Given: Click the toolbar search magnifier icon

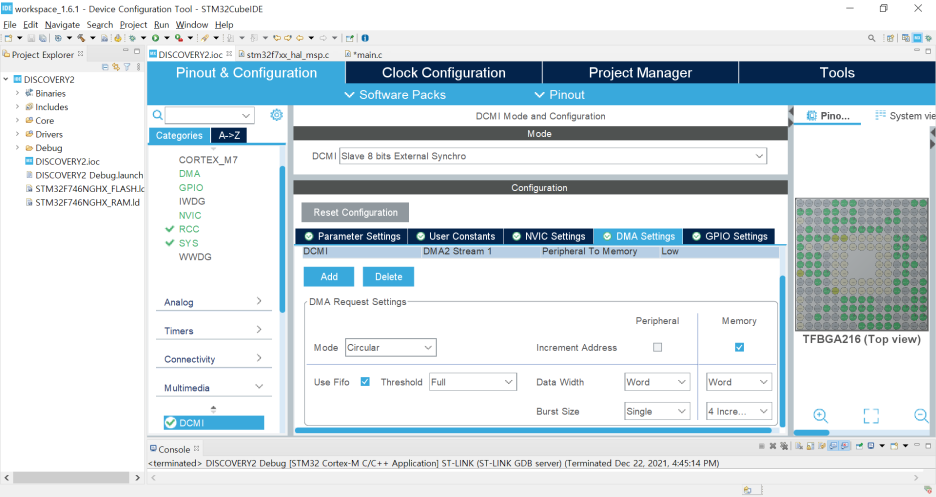Looking at the screenshot, I should [x=872, y=38].
